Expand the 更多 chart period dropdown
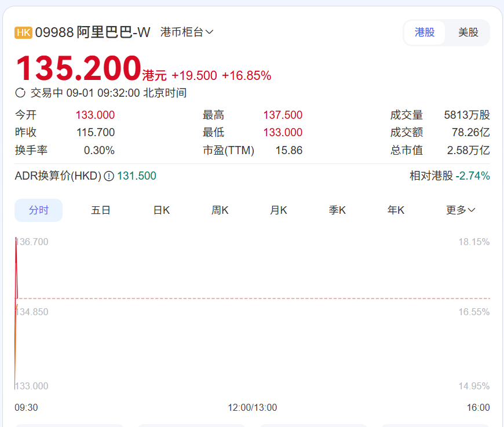Screen dimensions: 504x427 (x=461, y=210)
